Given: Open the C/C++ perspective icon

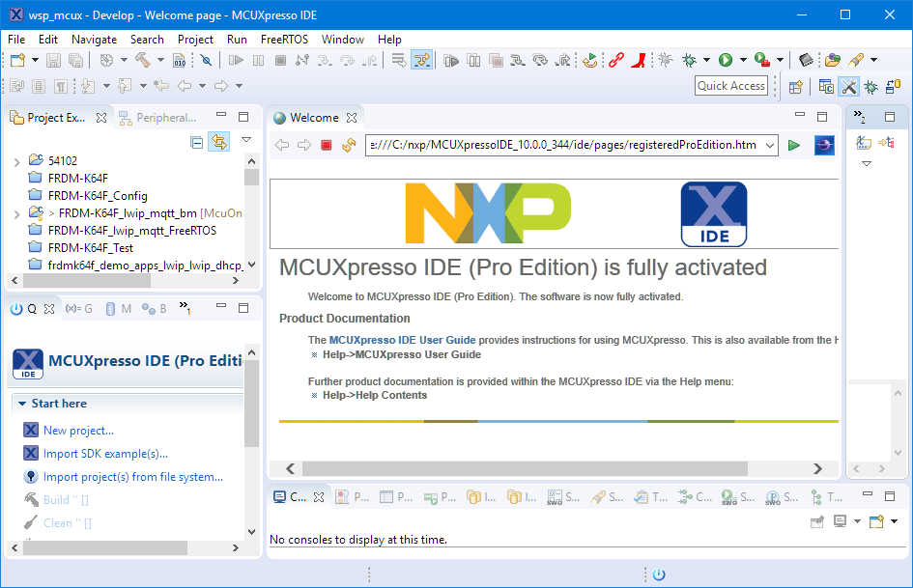Looking at the screenshot, I should (x=826, y=86).
